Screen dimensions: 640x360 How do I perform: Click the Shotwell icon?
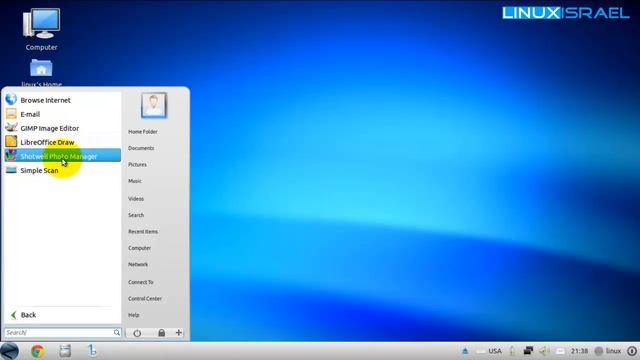pos(11,156)
